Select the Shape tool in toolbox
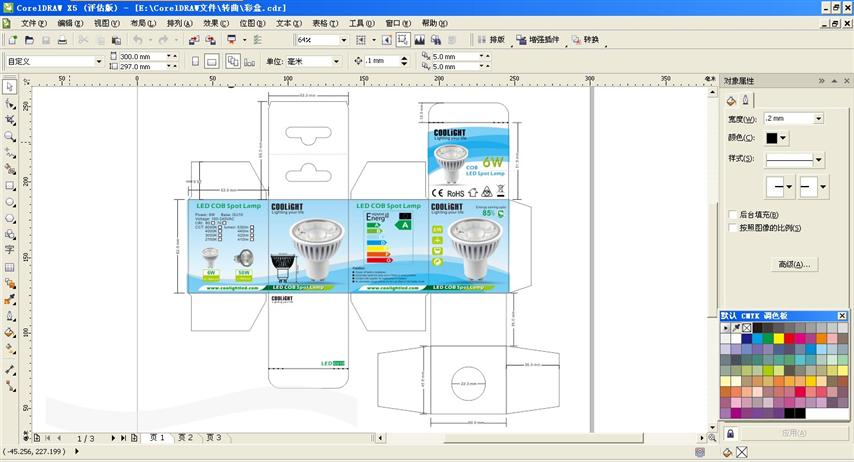The height and width of the screenshot is (462, 854). tap(10, 104)
